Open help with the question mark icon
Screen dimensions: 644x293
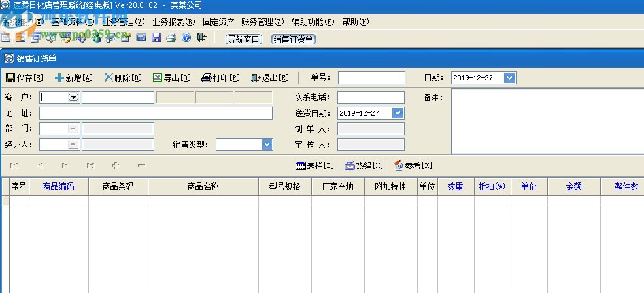[186, 37]
